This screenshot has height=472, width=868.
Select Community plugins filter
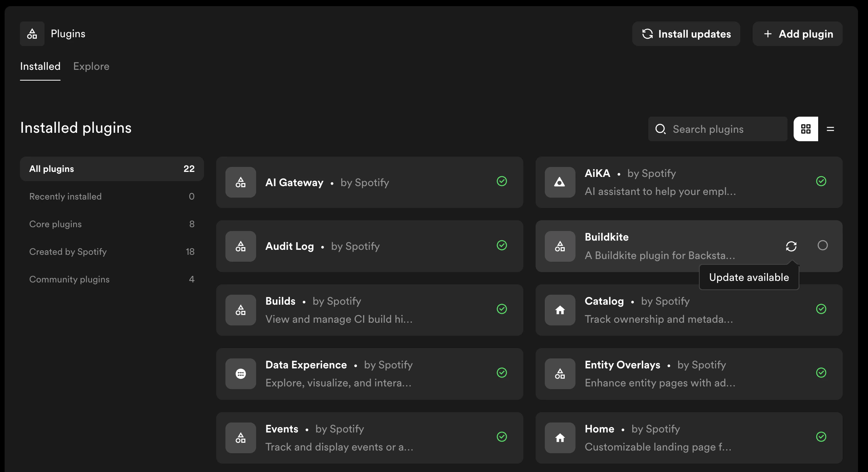(112, 279)
